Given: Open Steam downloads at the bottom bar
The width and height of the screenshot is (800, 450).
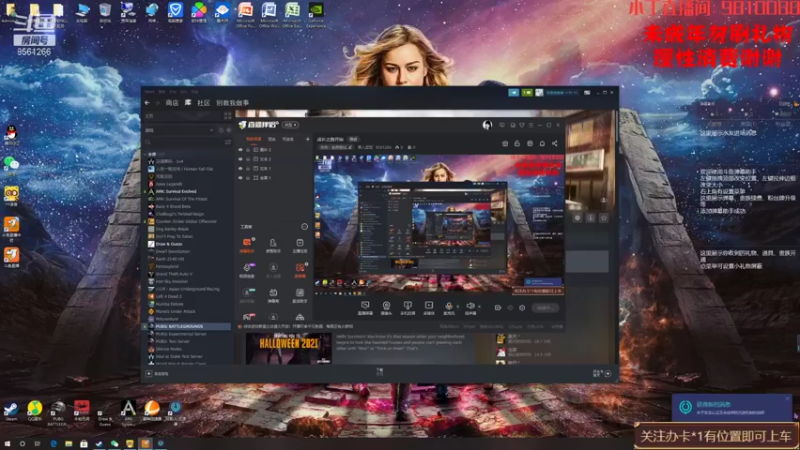Looking at the screenshot, I should click(x=380, y=372).
